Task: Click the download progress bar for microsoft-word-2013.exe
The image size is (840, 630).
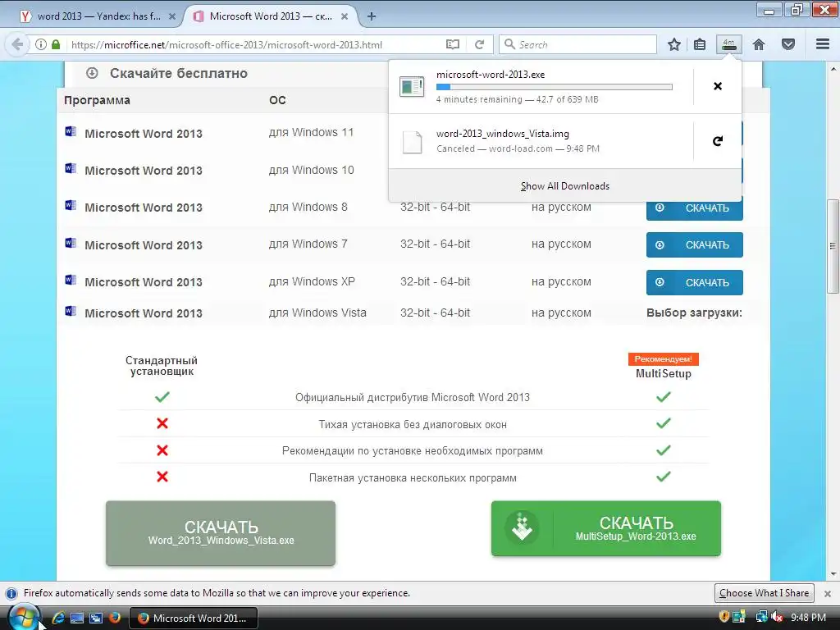Action: tap(554, 87)
